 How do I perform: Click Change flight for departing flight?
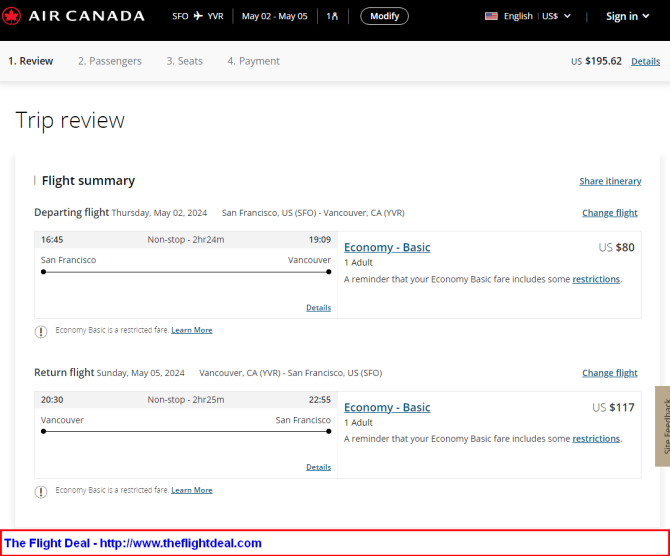click(x=609, y=213)
